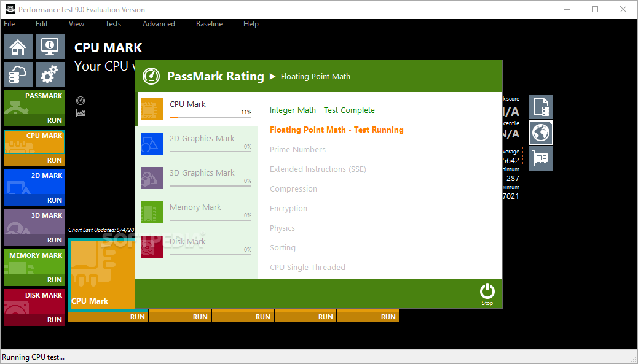Screen dimensions: 638x364
Task: Open the settings gears icon
Action: 50,74
